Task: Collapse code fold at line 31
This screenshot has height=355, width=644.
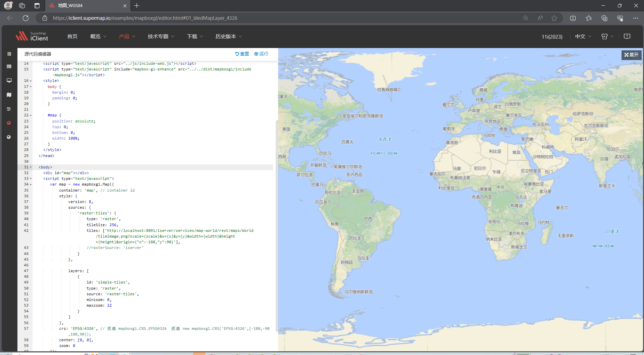Action: click(x=31, y=167)
